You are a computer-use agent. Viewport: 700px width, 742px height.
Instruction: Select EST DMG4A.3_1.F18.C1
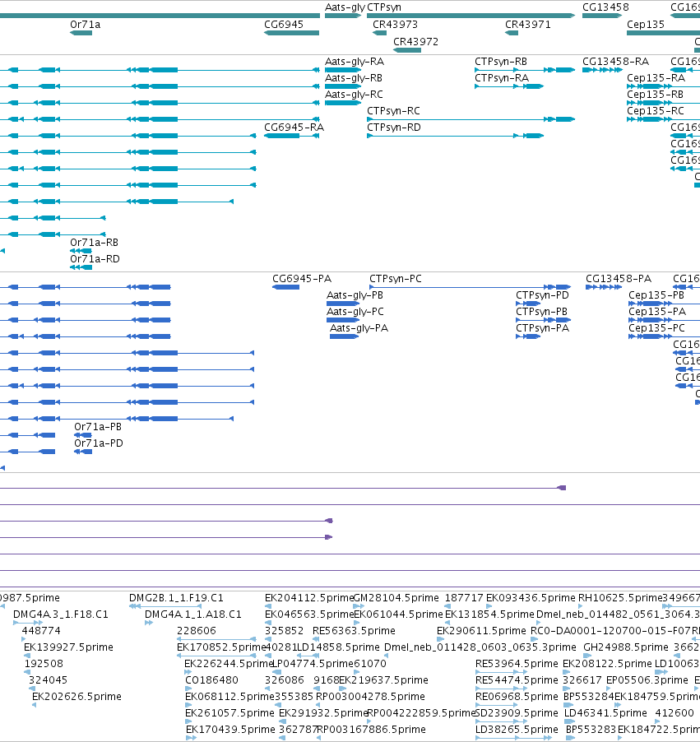(x=61, y=614)
